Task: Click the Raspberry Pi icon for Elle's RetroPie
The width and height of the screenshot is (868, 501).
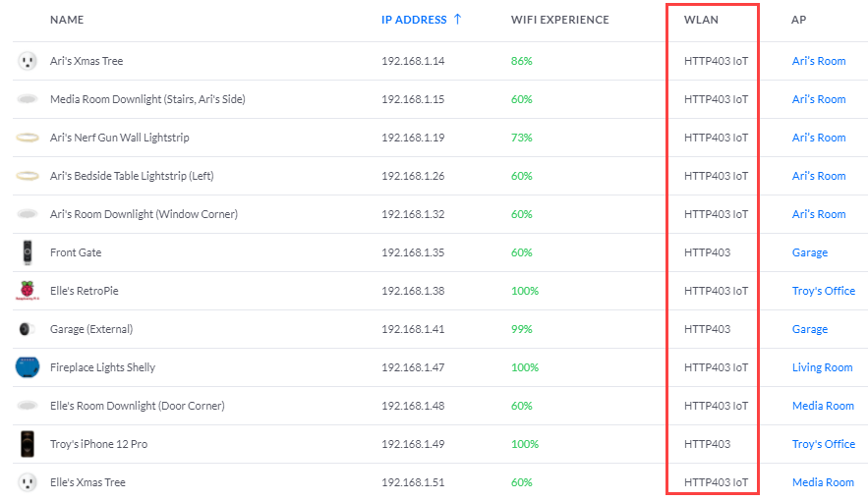Action: [28, 291]
